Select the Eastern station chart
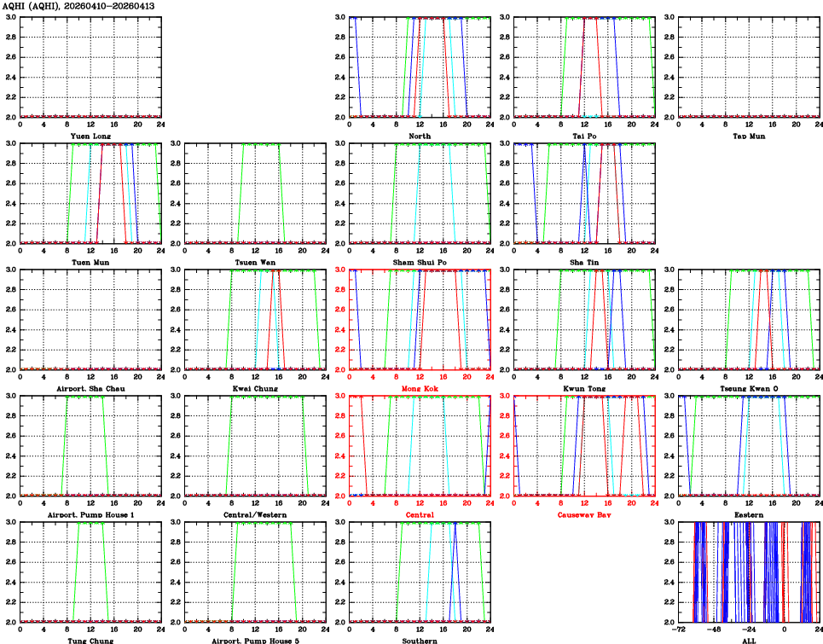The image size is (823, 644). coord(748,445)
